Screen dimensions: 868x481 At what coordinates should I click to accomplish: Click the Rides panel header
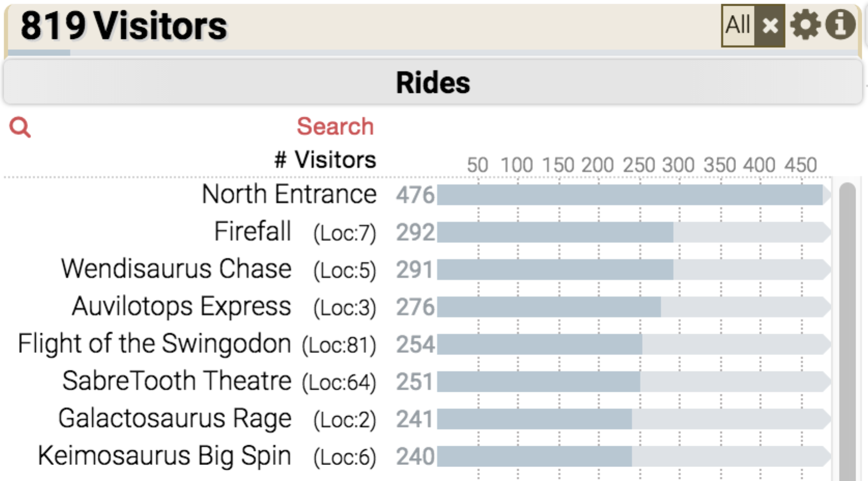coord(433,82)
